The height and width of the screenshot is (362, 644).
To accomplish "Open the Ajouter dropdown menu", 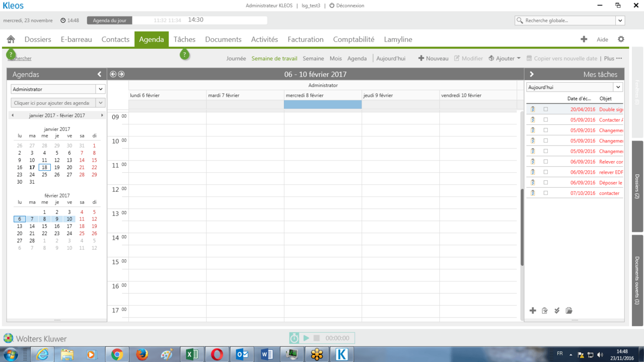I will coord(505,58).
